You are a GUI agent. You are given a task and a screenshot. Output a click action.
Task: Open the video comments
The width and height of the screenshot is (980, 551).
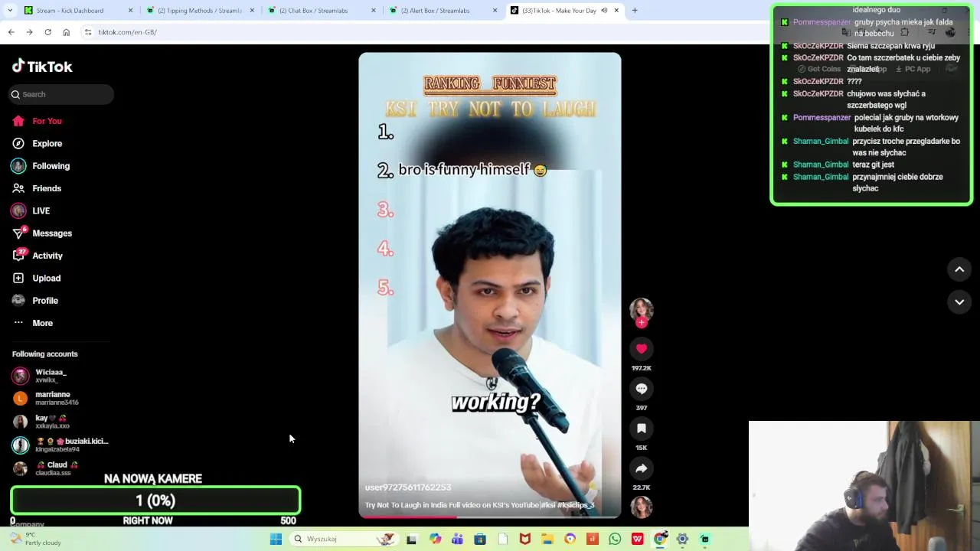[642, 389]
